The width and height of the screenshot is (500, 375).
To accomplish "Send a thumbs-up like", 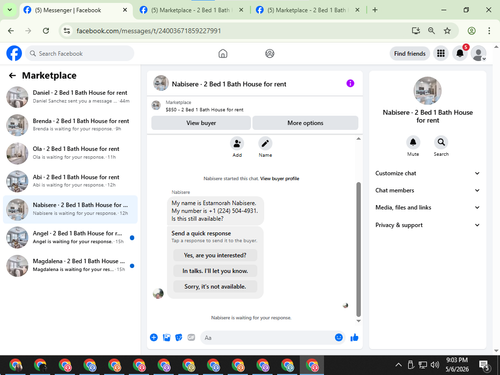I will click(354, 337).
